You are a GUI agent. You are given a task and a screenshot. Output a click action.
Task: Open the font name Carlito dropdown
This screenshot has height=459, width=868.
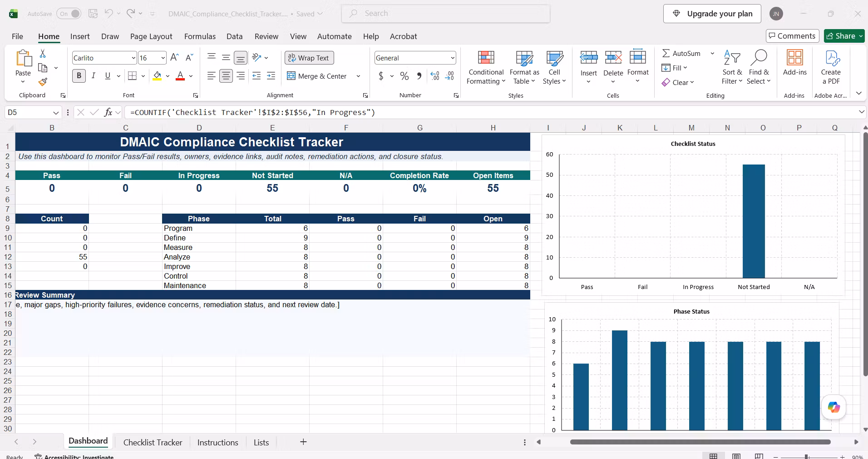[x=133, y=58]
